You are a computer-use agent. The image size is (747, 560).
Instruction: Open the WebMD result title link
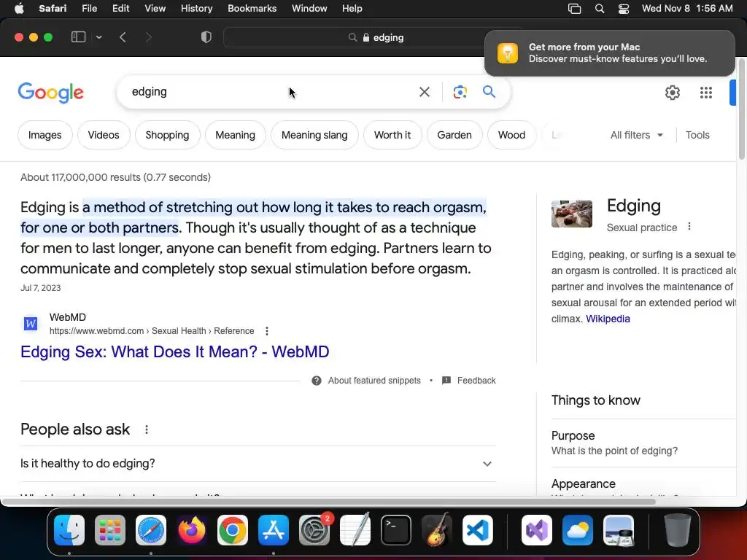[x=175, y=352]
